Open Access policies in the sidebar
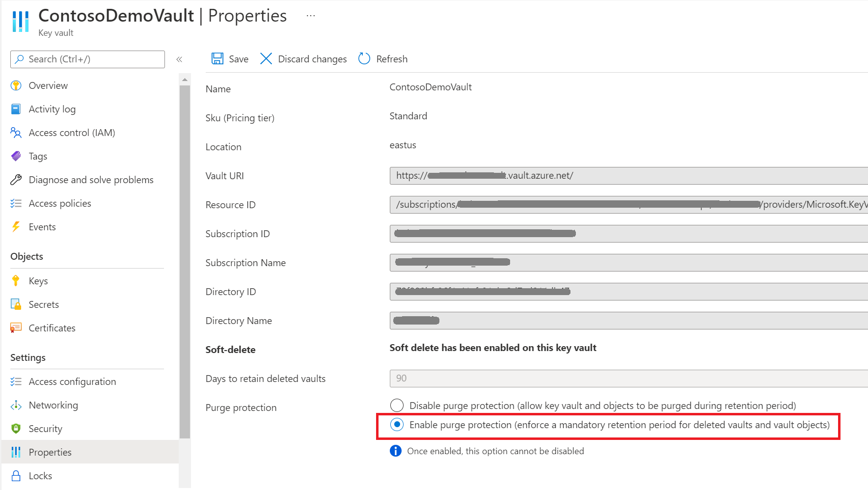Screen dimensions: 868x490 (60, 203)
